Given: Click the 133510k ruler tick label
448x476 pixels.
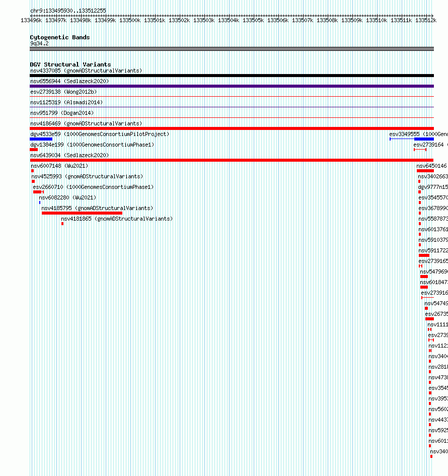Looking at the screenshot, I should [377, 20].
